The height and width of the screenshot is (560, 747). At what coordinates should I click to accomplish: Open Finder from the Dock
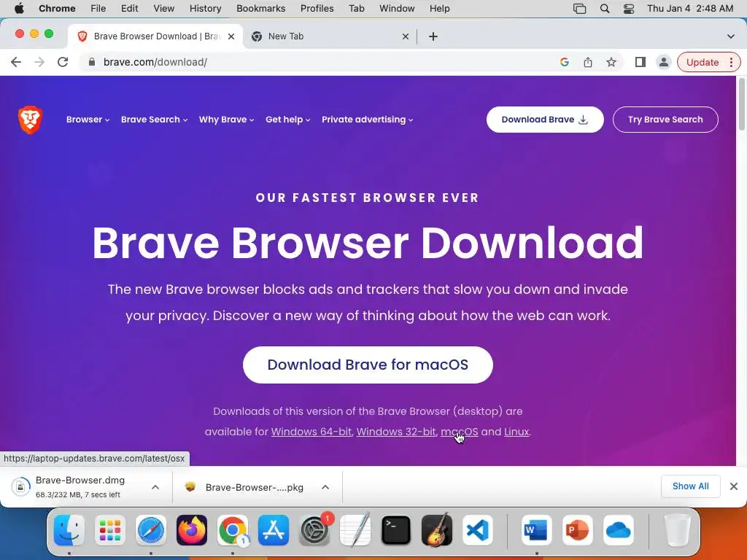pos(69,530)
